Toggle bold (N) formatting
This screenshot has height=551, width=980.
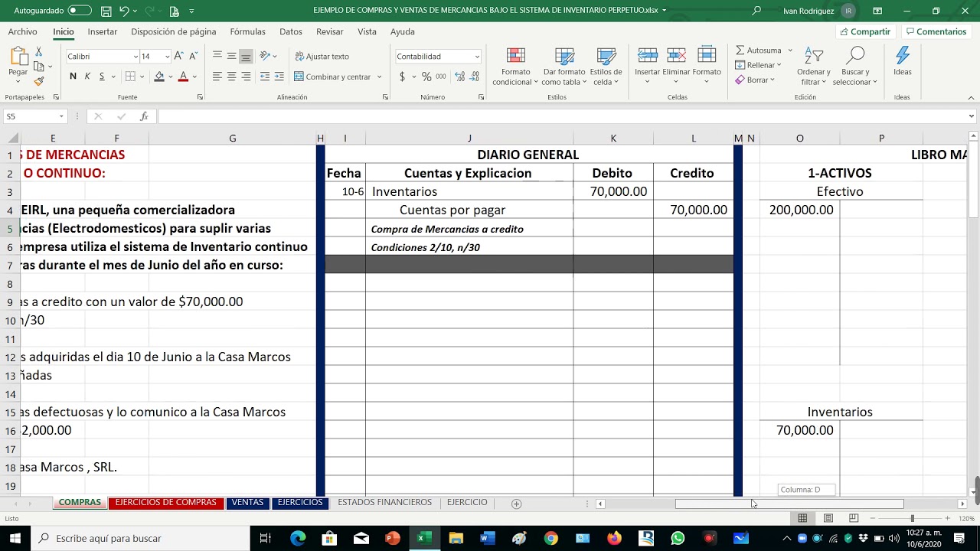73,77
